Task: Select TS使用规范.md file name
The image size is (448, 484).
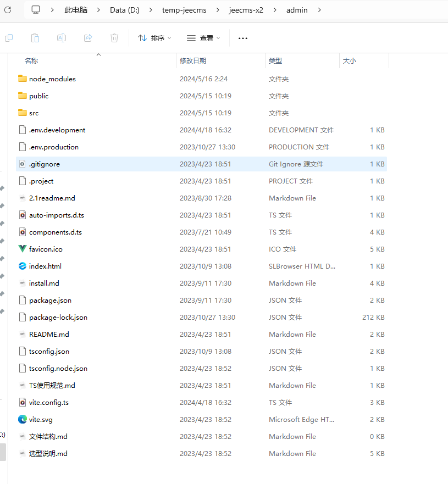Action: pyautogui.click(x=52, y=386)
